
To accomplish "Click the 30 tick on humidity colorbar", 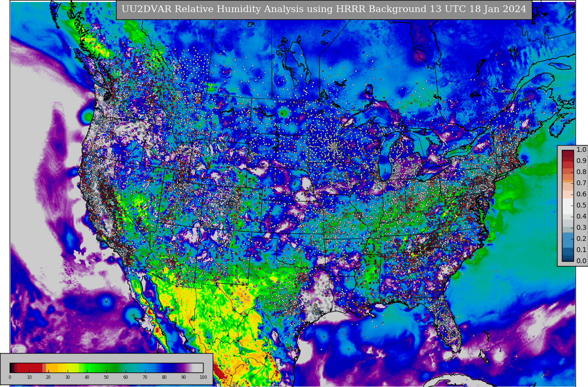I will click(68, 377).
